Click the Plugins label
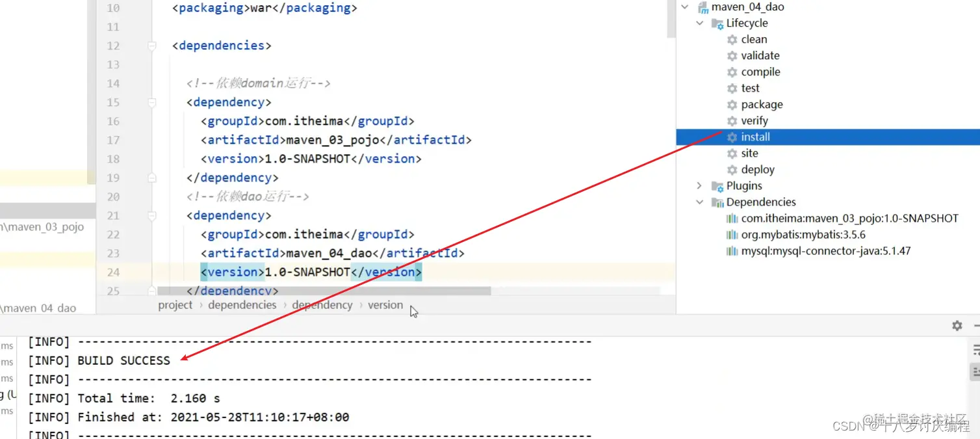Viewport: 980px width, 439px height. (x=744, y=185)
